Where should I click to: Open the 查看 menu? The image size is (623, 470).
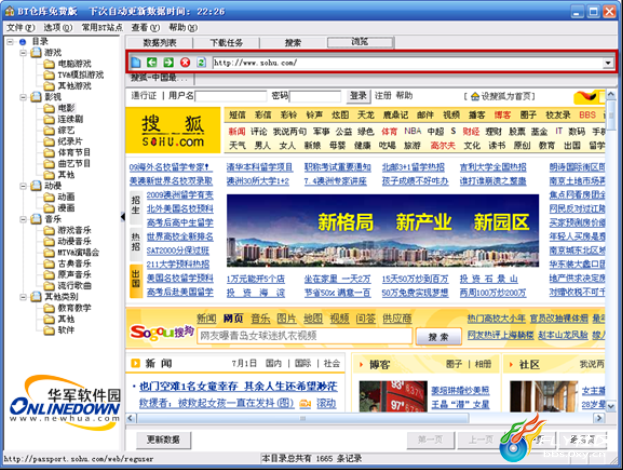coord(145,27)
